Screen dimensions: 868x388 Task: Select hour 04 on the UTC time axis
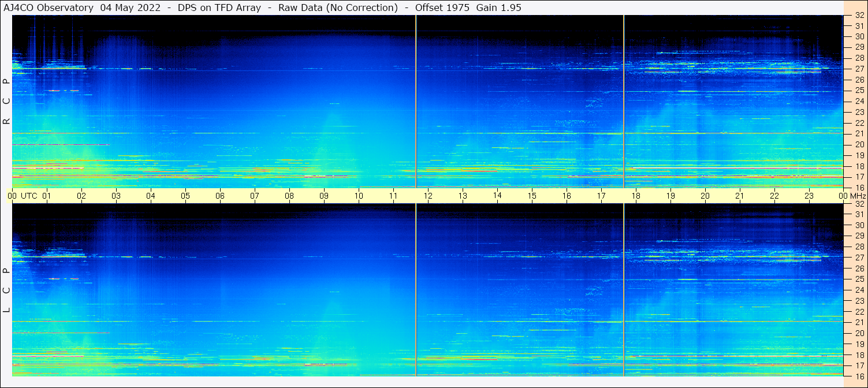(x=151, y=196)
